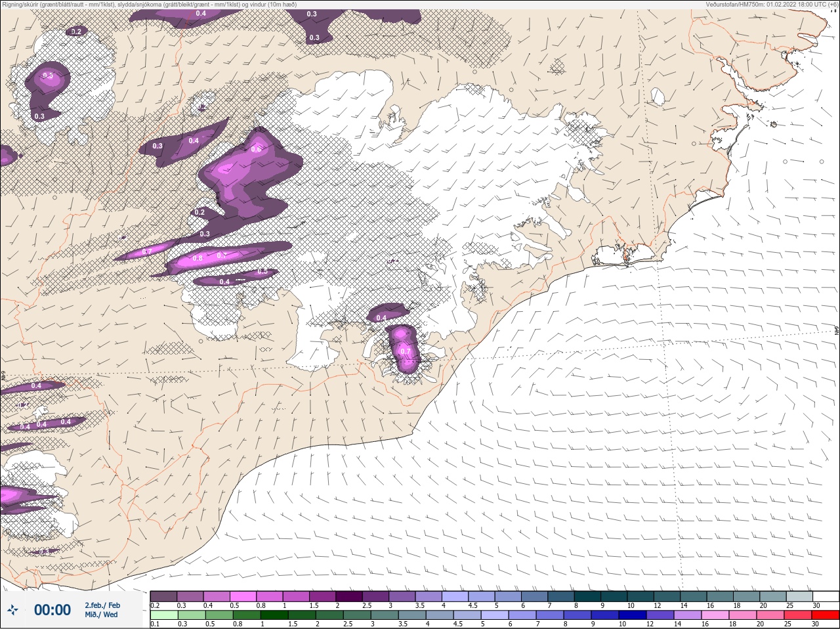Click the 0.8 precipitation value on the map
Screen dimensions: 840x629
198,259
